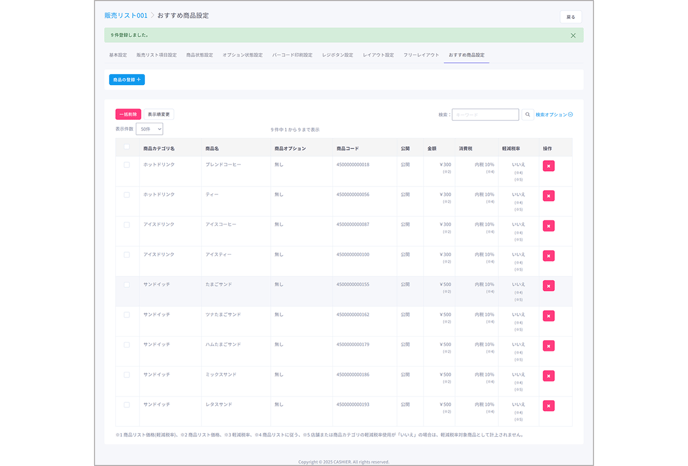Click the 表示順変更 button
688x466 pixels.
click(158, 114)
